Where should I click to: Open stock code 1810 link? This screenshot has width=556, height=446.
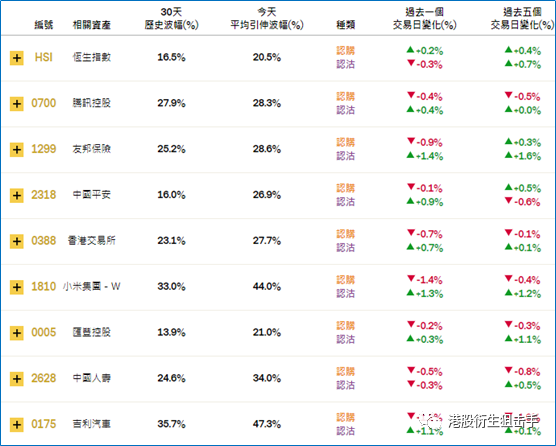pos(44,286)
